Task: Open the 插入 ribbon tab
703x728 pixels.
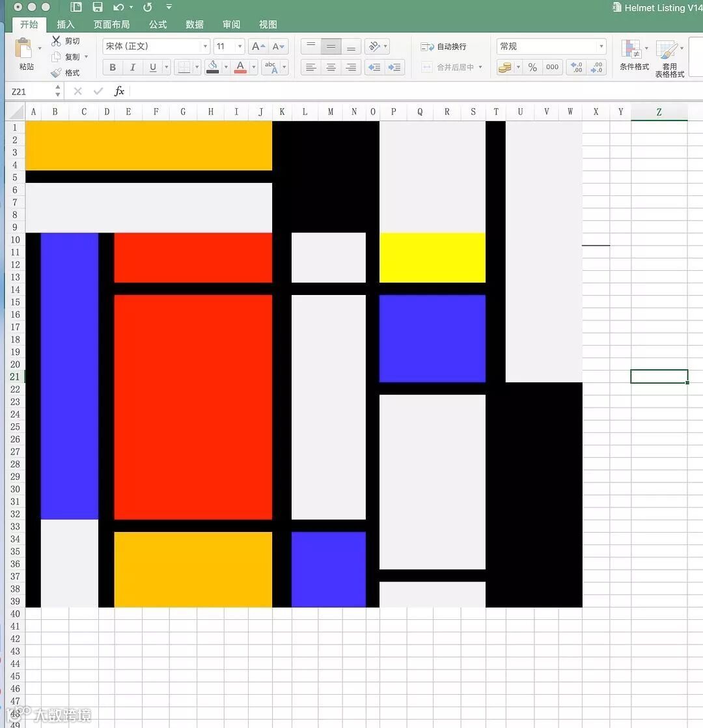Action: click(x=66, y=25)
